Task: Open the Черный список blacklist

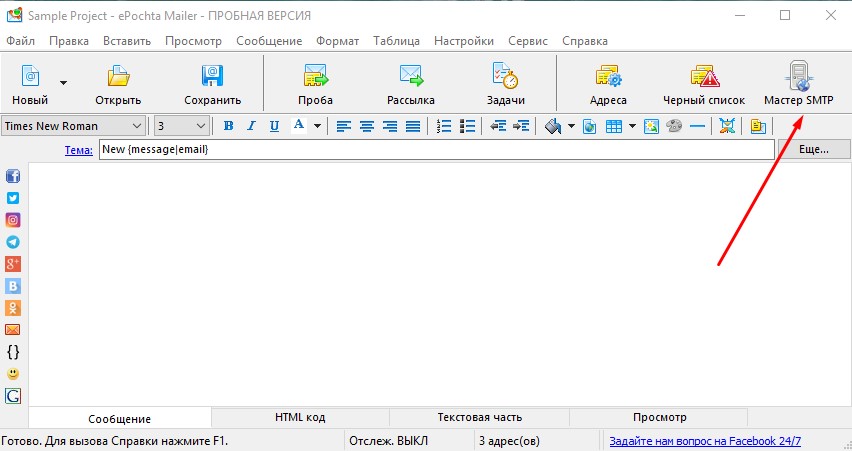Action: 704,84
